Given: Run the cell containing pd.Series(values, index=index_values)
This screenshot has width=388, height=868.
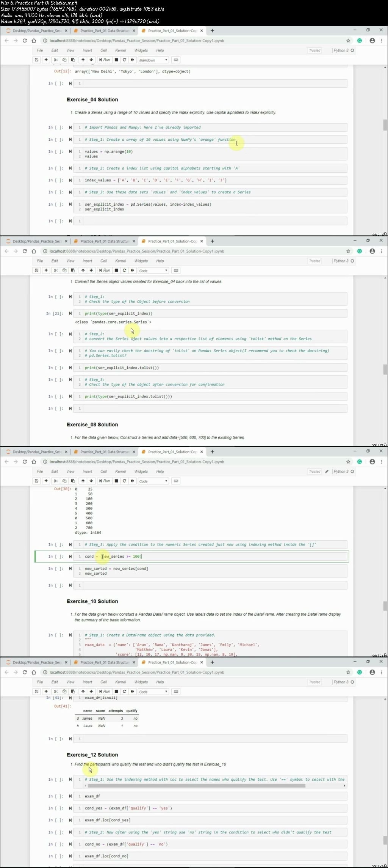Looking at the screenshot, I should click(x=70, y=204).
